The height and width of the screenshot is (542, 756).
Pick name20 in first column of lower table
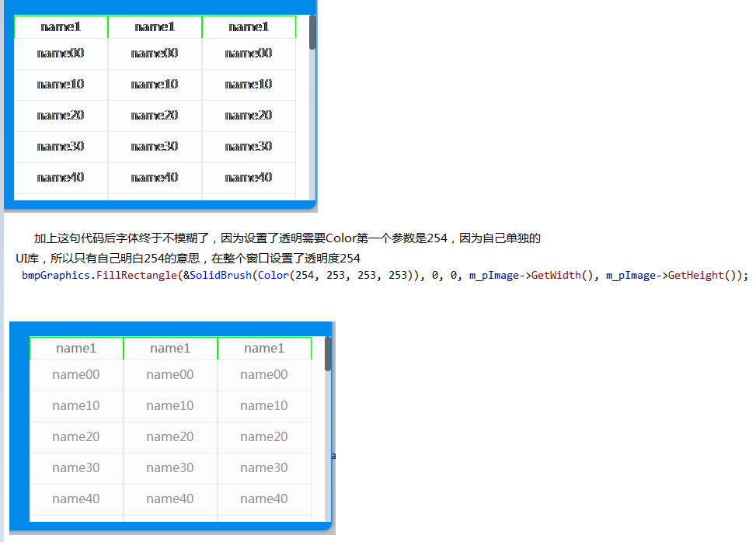(76, 437)
